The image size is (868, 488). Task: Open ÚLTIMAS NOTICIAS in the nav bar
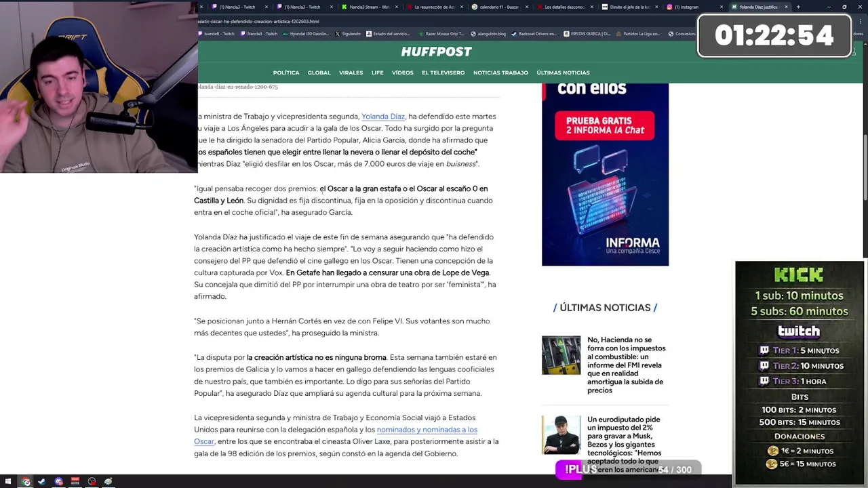(563, 73)
